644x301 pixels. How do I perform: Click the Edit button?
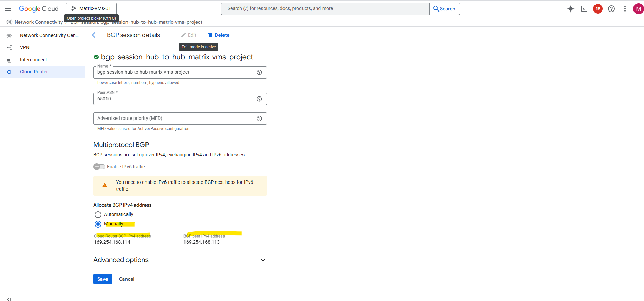(189, 35)
